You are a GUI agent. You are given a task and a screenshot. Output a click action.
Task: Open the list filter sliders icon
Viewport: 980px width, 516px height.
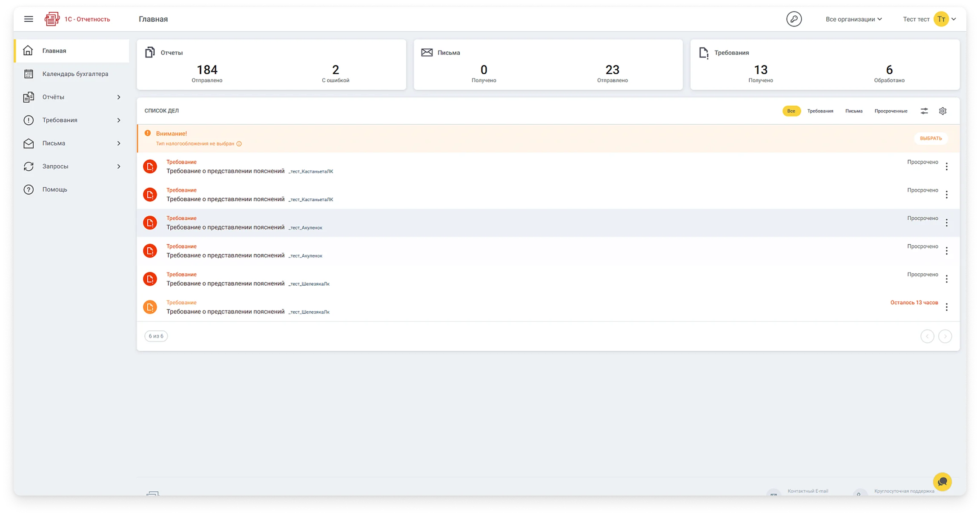[924, 111]
